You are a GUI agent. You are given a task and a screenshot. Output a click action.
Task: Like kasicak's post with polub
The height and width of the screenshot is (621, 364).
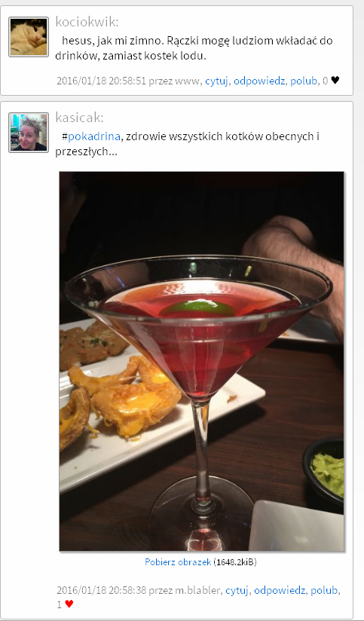pyautogui.click(x=324, y=591)
